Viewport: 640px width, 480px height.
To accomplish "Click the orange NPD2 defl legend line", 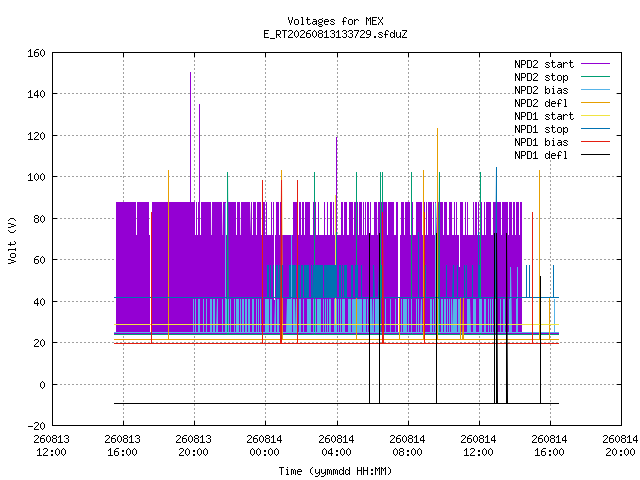I will (595, 103).
